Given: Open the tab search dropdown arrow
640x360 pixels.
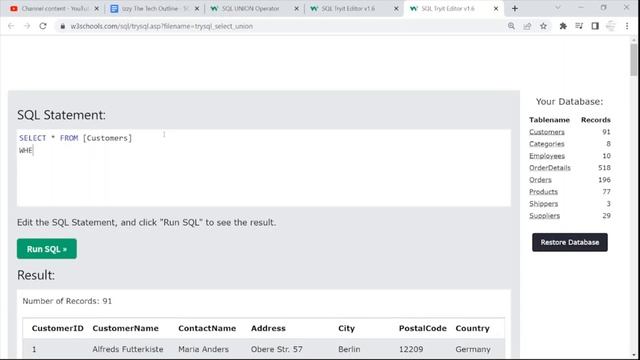Looking at the screenshot, I should coord(558,8).
